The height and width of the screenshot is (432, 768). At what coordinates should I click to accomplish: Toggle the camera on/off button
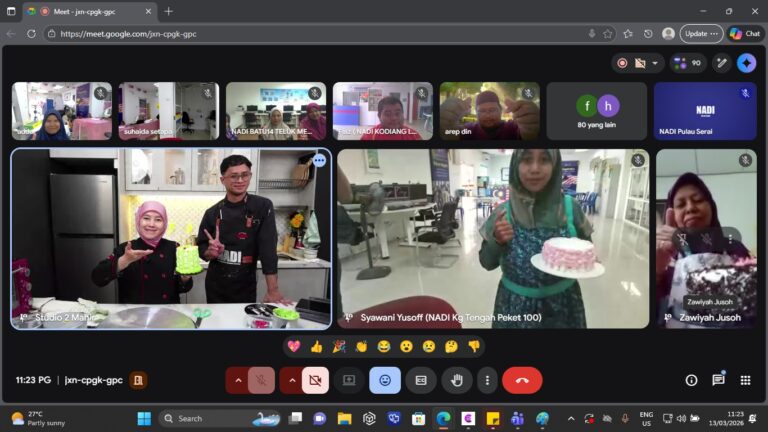tap(315, 380)
